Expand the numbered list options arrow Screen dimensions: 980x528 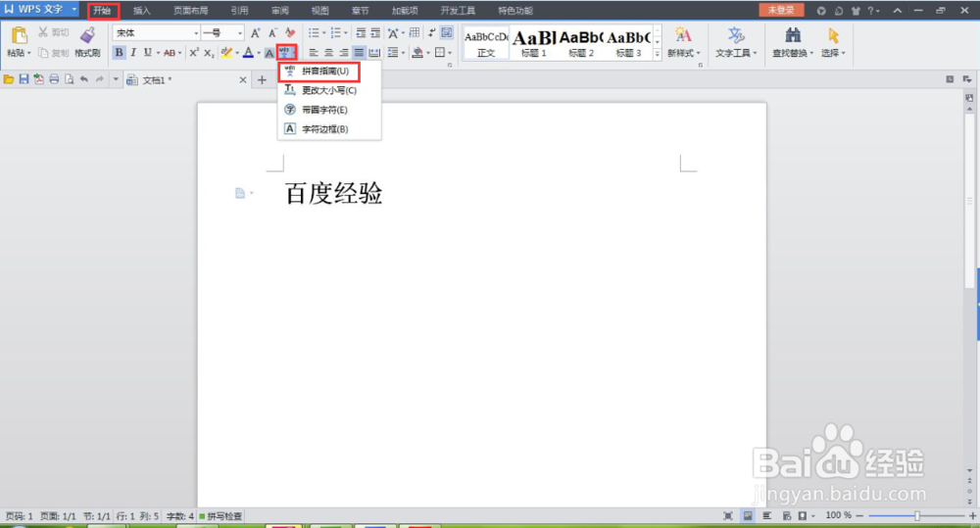346,33
